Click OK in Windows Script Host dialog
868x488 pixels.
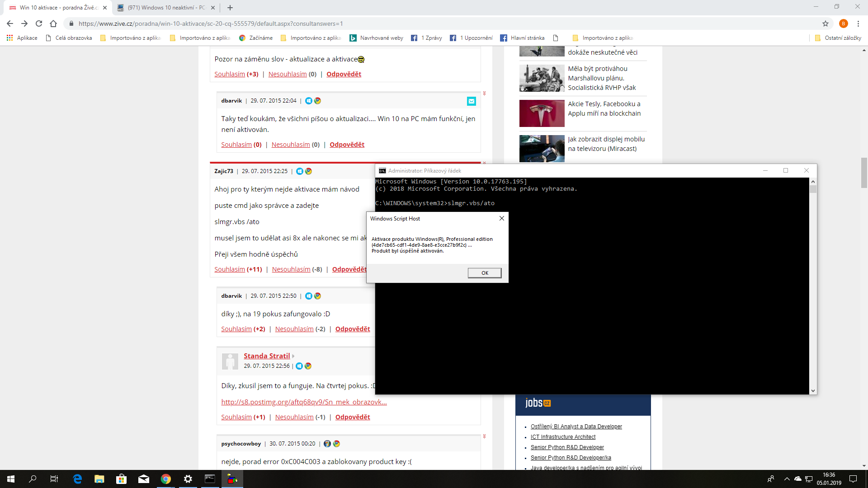pos(485,273)
